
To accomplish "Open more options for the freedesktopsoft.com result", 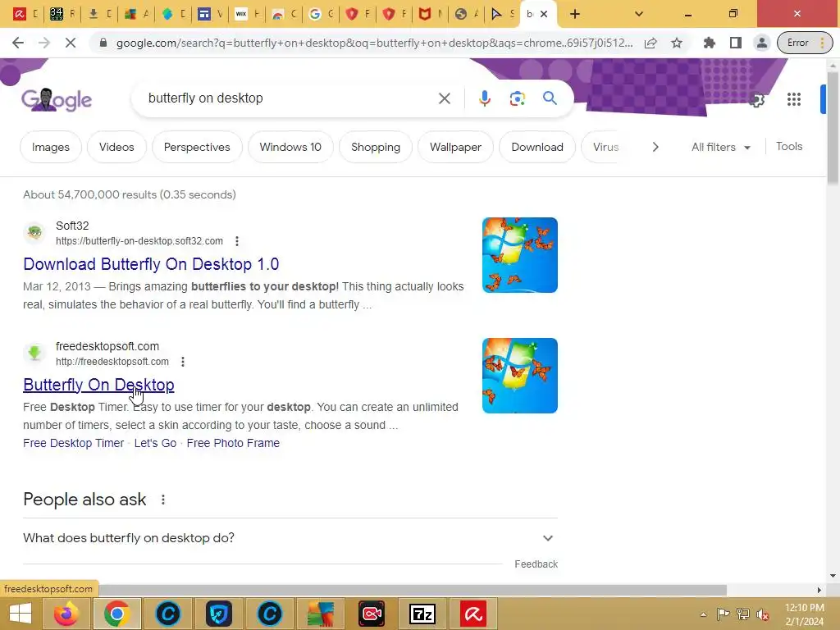I will (x=183, y=362).
